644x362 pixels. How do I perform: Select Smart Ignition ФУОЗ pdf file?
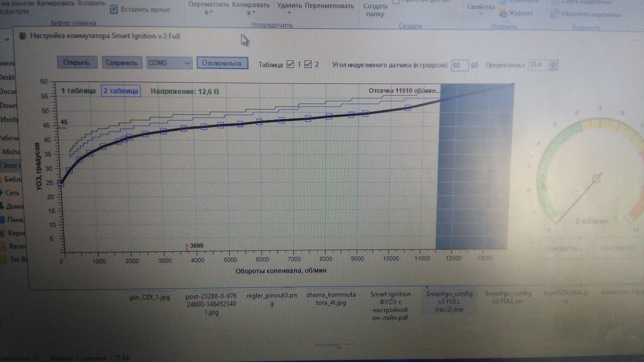click(x=391, y=306)
